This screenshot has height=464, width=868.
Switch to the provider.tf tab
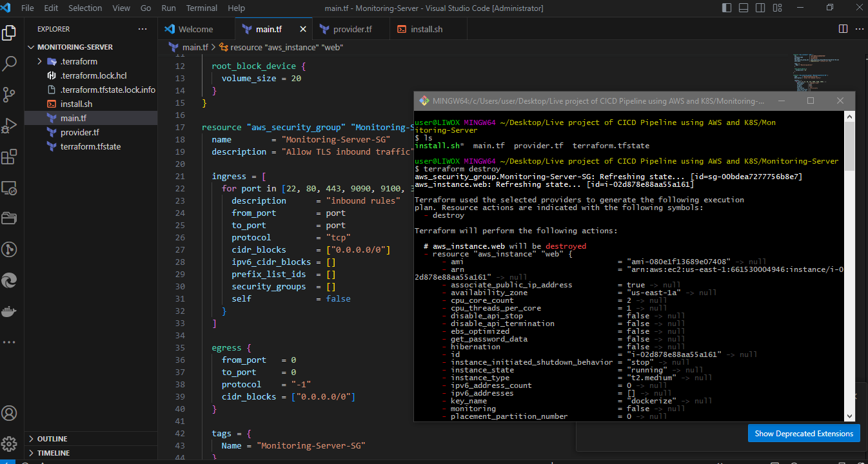coord(352,29)
